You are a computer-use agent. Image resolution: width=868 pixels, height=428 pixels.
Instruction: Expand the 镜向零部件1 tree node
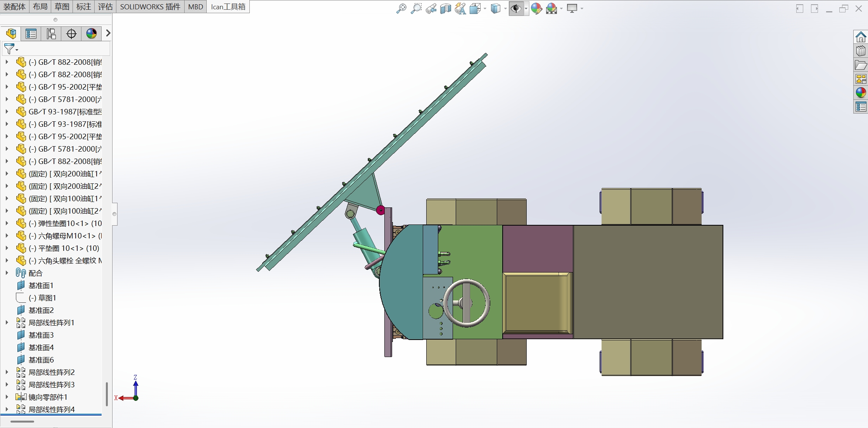[x=7, y=397]
